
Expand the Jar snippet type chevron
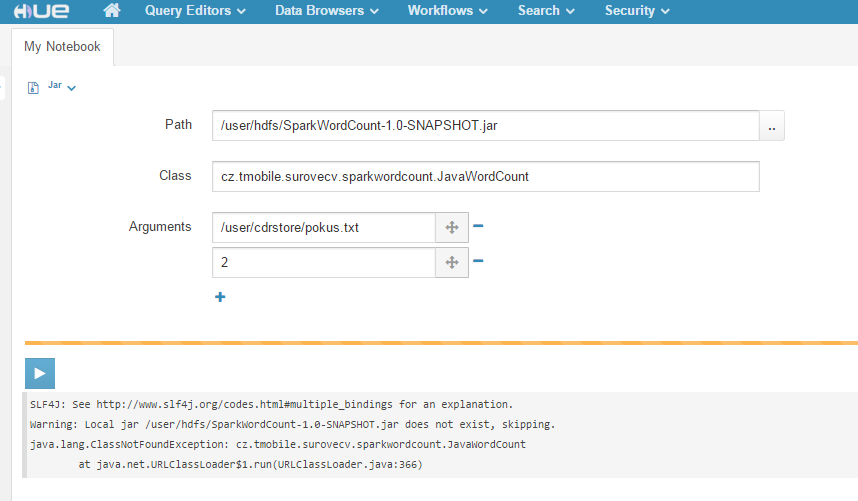coord(72,88)
